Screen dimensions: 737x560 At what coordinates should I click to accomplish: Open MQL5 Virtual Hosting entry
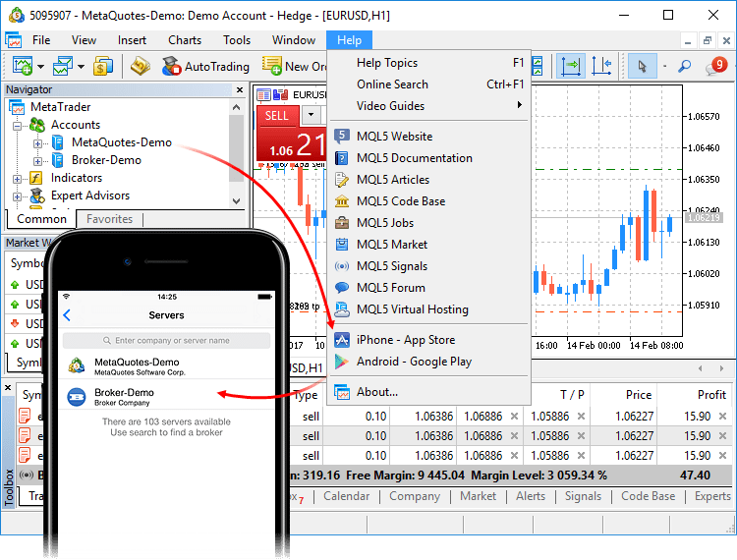point(429,309)
